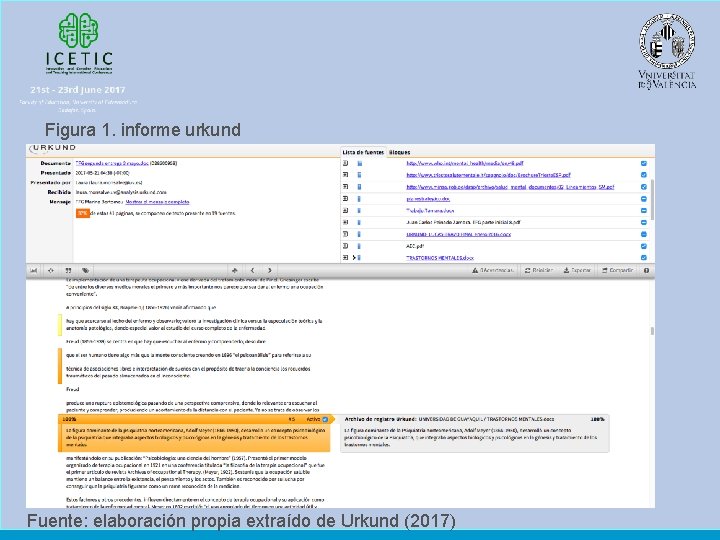The height and width of the screenshot is (540, 720).
Task: Open the third source URL link in list
Action: point(510,187)
